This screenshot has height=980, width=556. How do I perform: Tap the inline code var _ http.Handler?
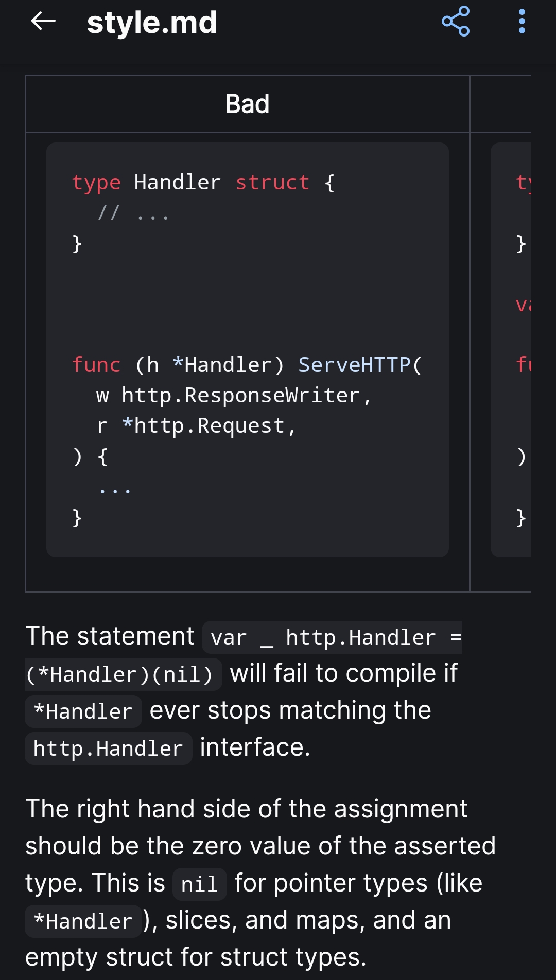pos(332,637)
